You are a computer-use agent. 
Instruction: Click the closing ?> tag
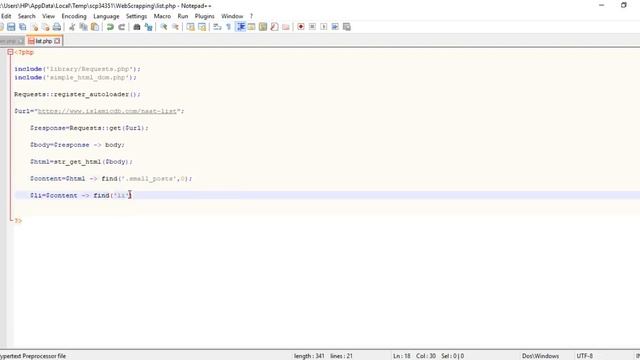point(18,221)
